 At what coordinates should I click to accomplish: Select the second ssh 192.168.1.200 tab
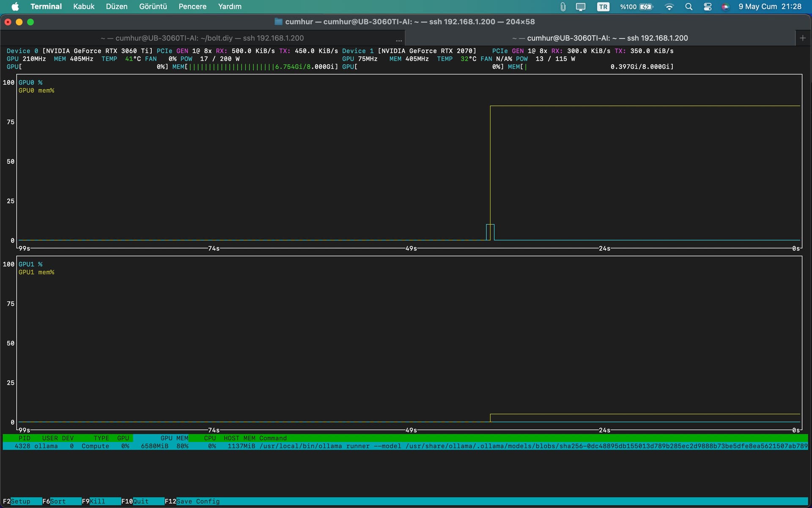(600, 38)
